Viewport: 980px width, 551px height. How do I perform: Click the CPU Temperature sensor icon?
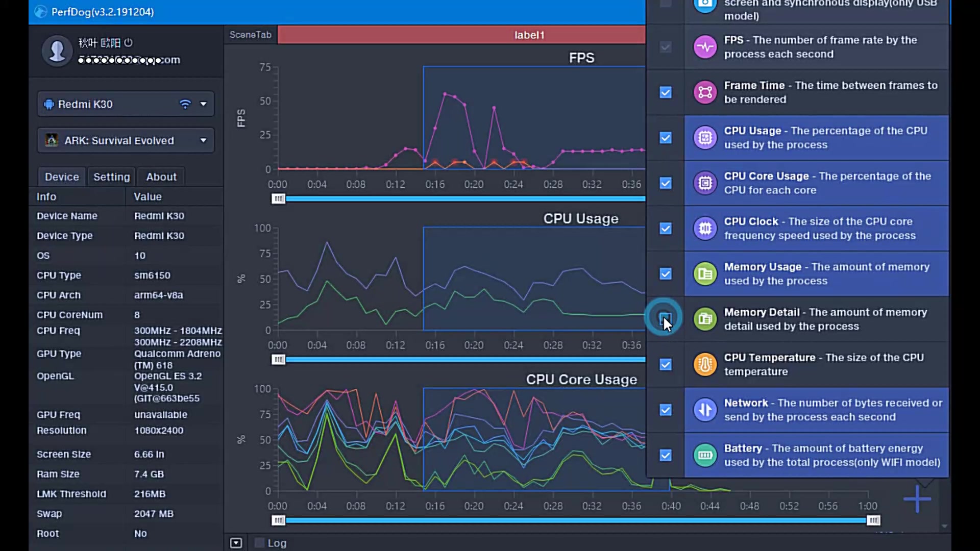[705, 364]
